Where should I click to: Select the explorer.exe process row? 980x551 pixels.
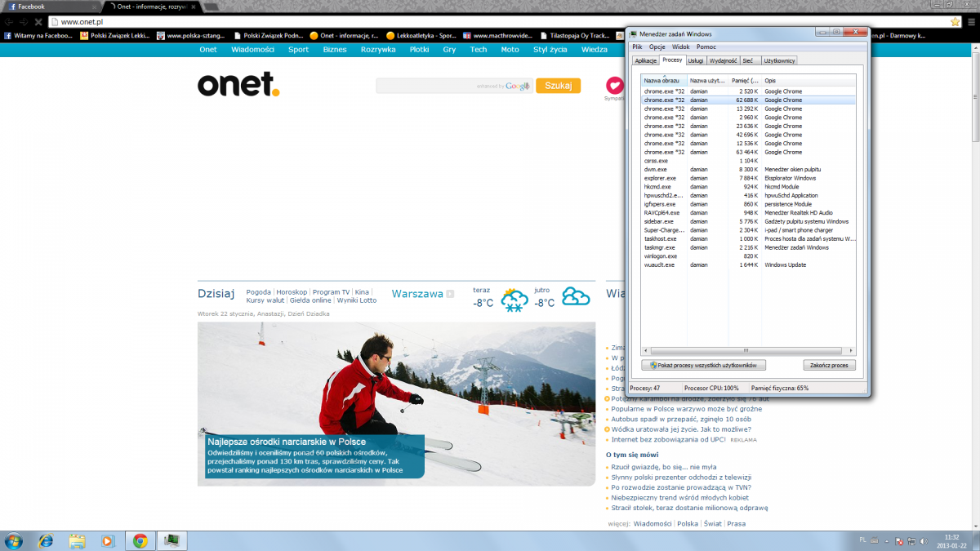[x=749, y=178]
